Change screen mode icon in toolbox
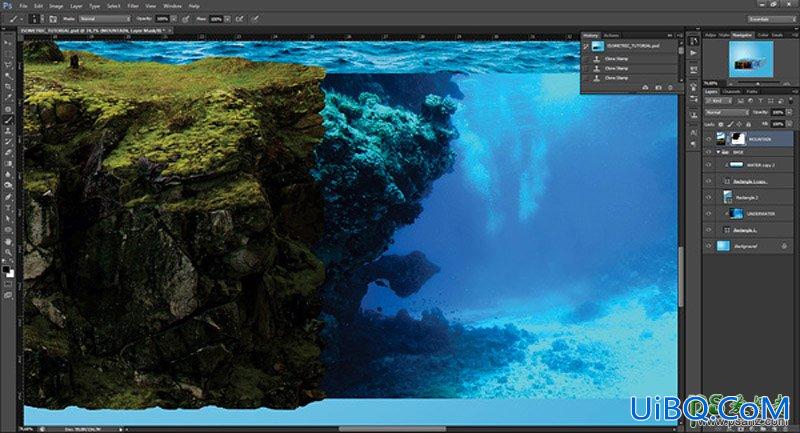 pos(9,295)
